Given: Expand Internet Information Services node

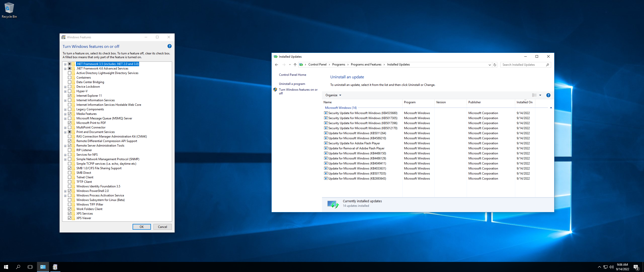Looking at the screenshot, I should click(65, 100).
